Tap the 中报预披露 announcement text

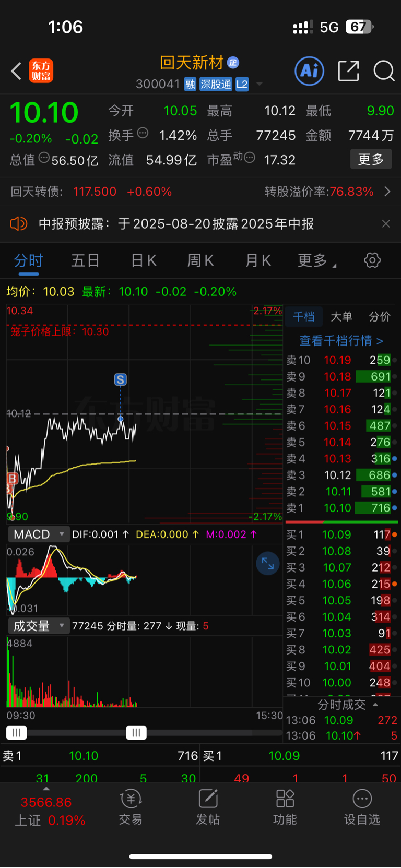(176, 224)
